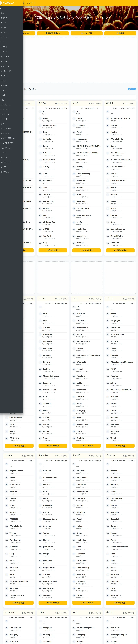Open ドイツの過去のトレンドを見る history link
This screenshot has height=644, width=138.
pos(91,304)
